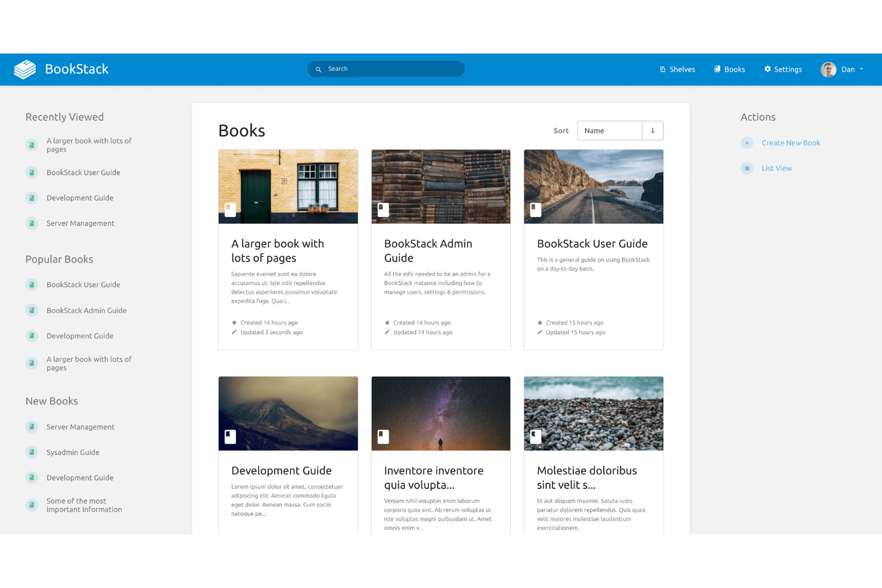The height and width of the screenshot is (588, 882).
Task: Open the mountain cover of Development Guide
Action: [x=288, y=413]
